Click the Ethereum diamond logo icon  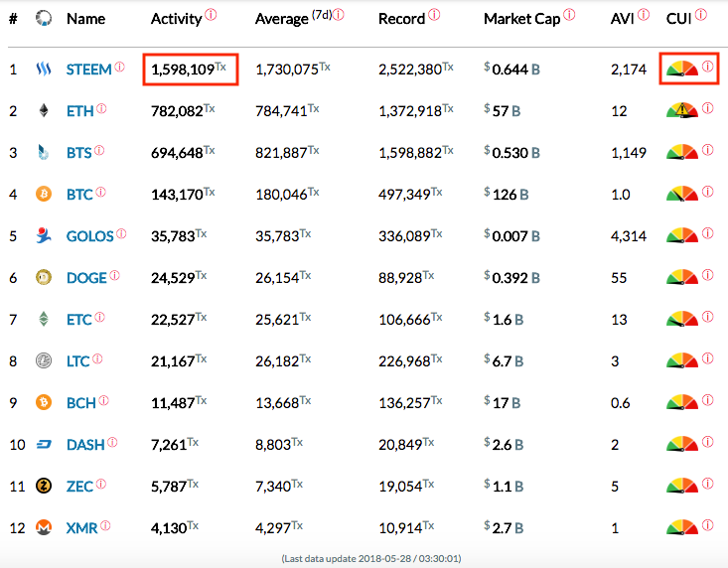point(44,111)
